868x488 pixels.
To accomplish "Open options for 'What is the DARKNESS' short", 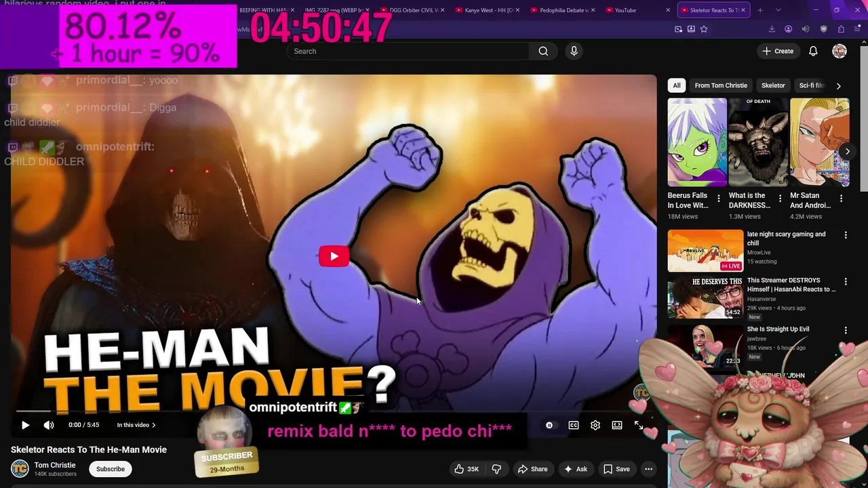I will pyautogui.click(x=780, y=199).
